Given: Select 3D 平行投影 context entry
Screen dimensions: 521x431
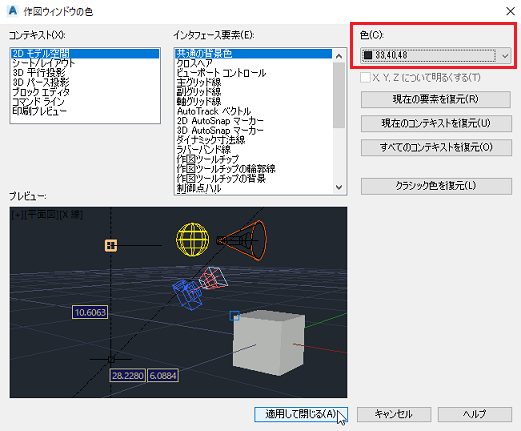Looking at the screenshot, I should pos(39,72).
